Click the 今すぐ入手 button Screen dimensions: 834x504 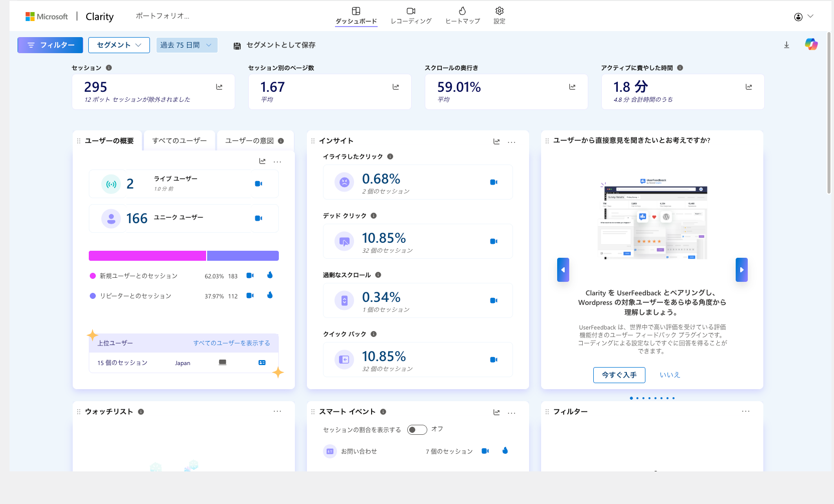click(619, 375)
